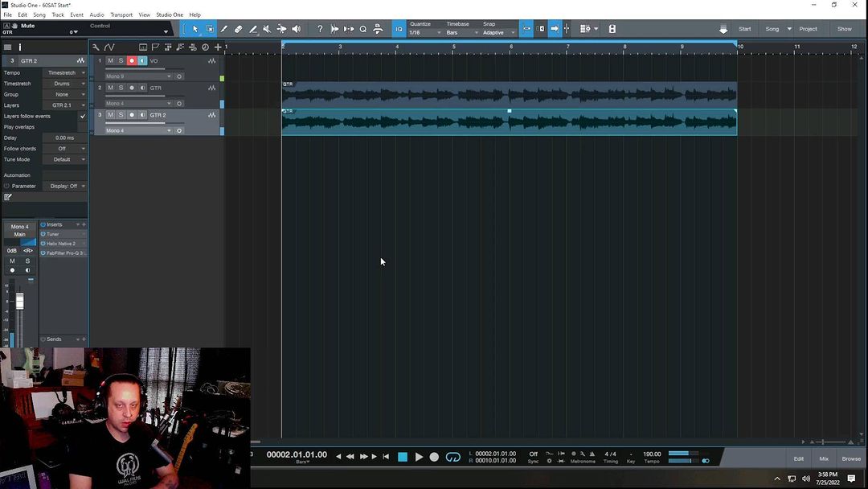Click the Record button in the transport
The image size is (868, 489).
click(434, 457)
